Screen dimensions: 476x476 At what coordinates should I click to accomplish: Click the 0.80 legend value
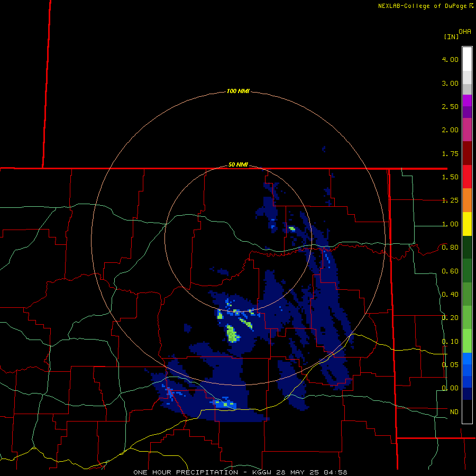pyautogui.click(x=450, y=248)
